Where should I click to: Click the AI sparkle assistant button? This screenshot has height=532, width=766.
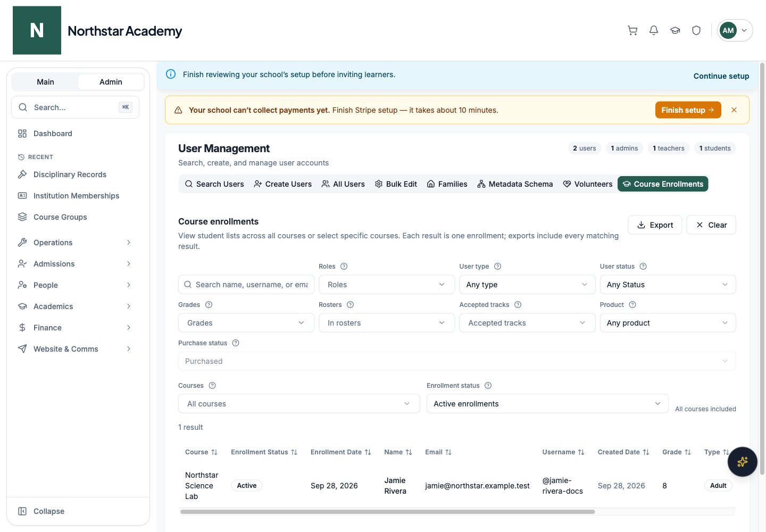[743, 462]
